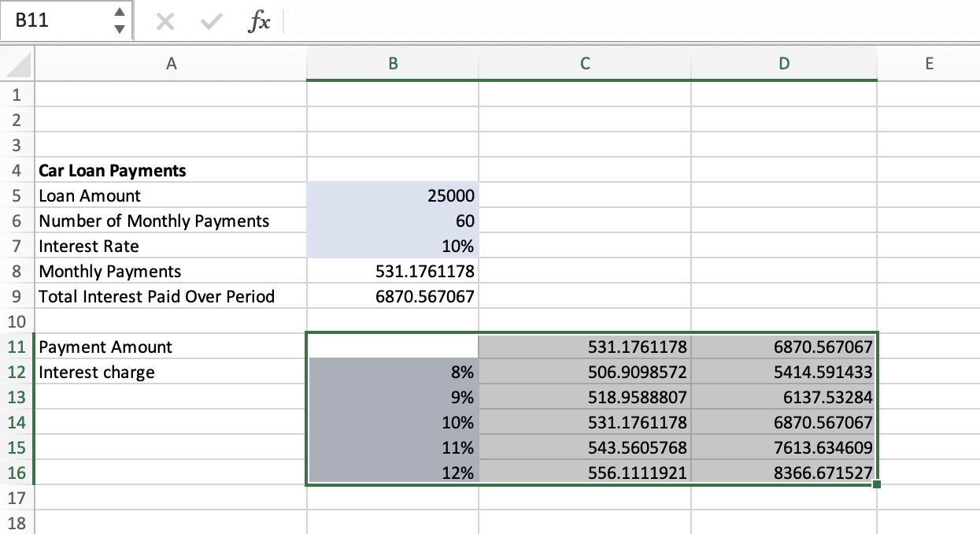This screenshot has width=980, height=534.
Task: Select the 11% cell in the data table
Action: [392, 447]
